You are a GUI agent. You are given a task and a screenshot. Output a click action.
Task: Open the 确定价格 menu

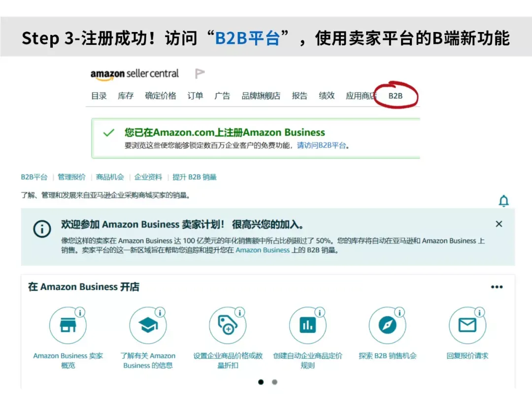pyautogui.click(x=161, y=96)
